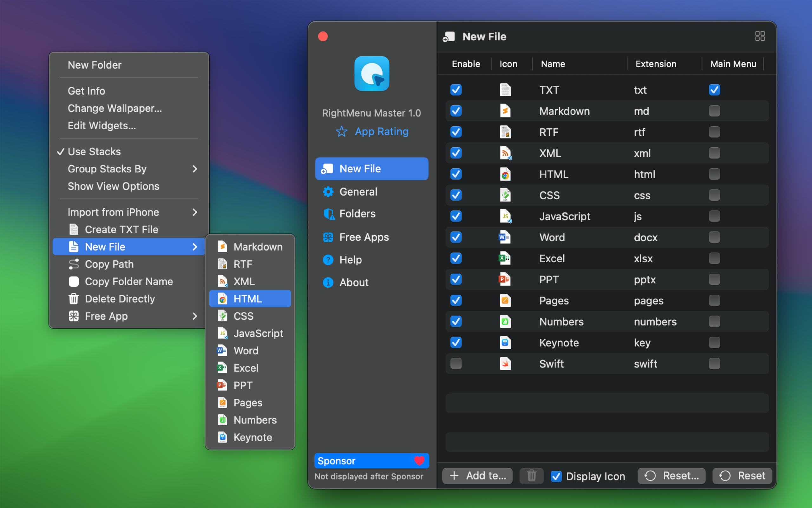Toggle the Display Icon checkbox
The width and height of the screenshot is (812, 508).
click(x=556, y=476)
